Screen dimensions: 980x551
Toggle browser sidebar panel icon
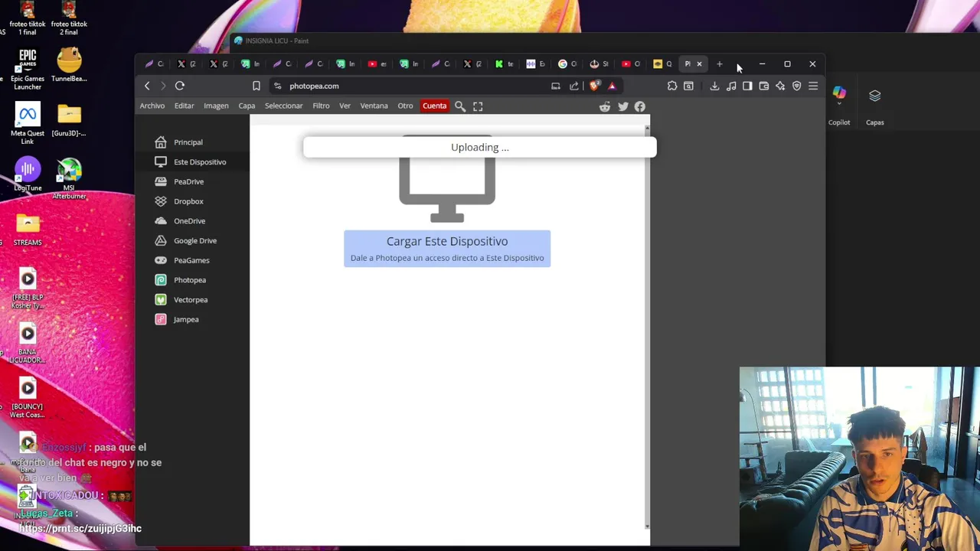click(747, 86)
